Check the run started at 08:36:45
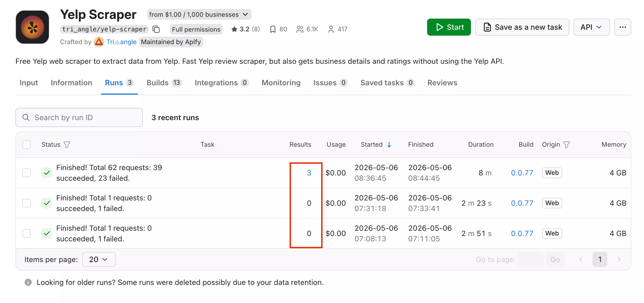 click(x=27, y=173)
